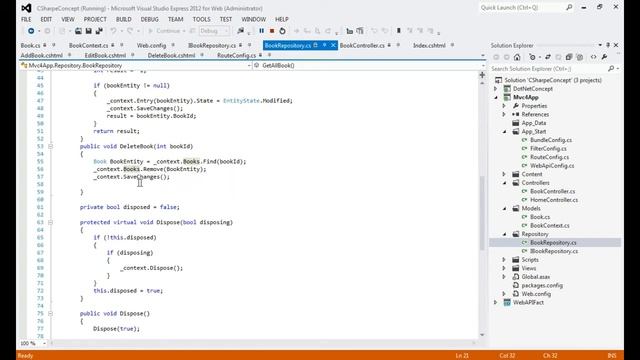This screenshot has width=640, height=360.
Task: Click the editor split-window handle
Action: click(x=482, y=75)
